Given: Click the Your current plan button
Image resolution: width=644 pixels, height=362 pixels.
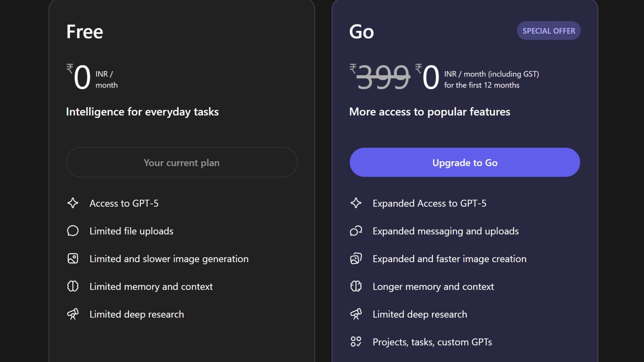Looking at the screenshot, I should coord(181,163).
